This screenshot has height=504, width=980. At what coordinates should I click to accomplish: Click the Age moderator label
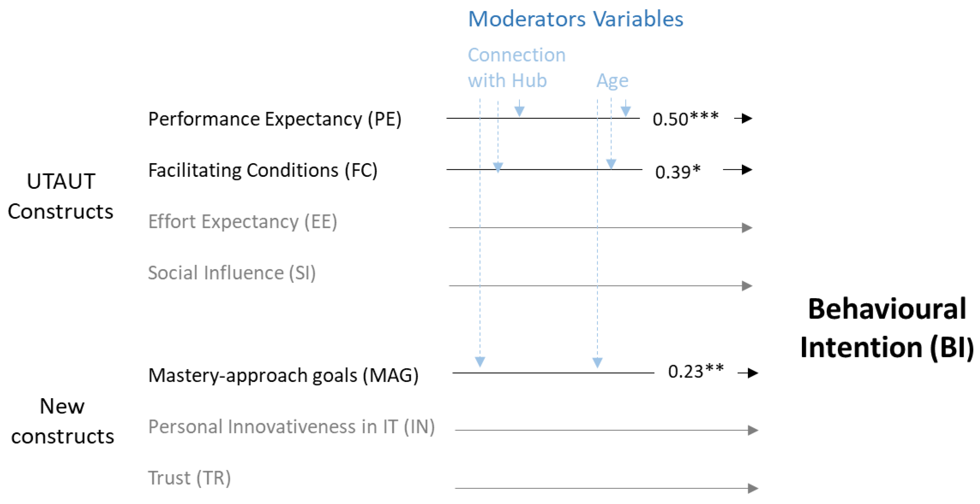(x=612, y=81)
